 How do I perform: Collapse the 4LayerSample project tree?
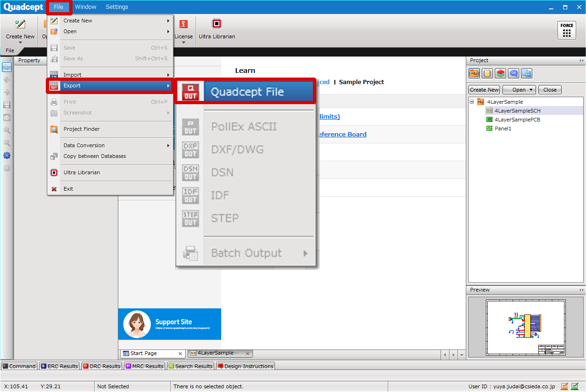[471, 101]
